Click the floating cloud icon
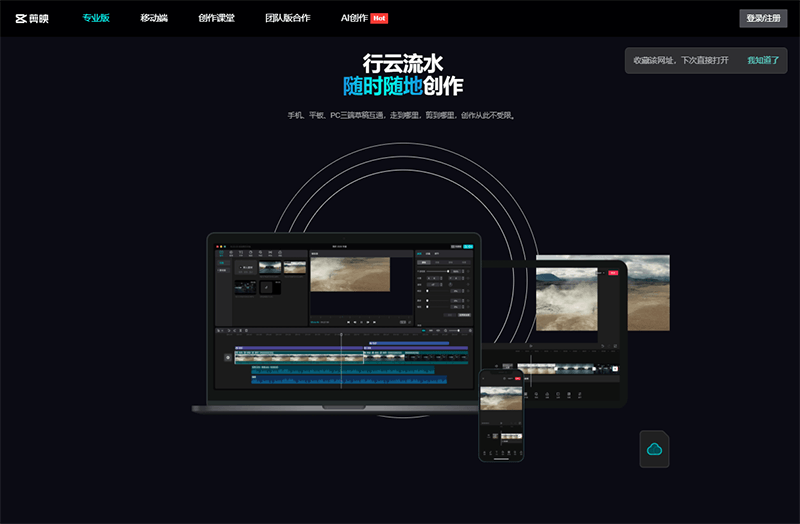This screenshot has height=524, width=800. 655,449
